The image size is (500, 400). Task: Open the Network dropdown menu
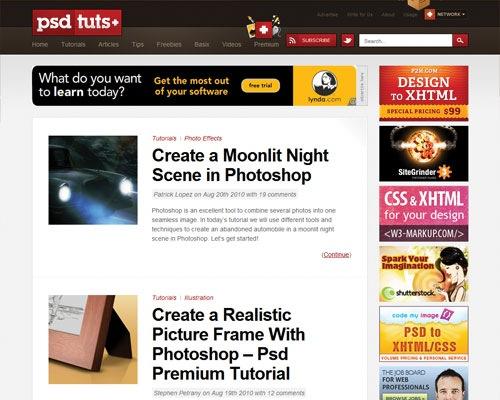tap(451, 14)
